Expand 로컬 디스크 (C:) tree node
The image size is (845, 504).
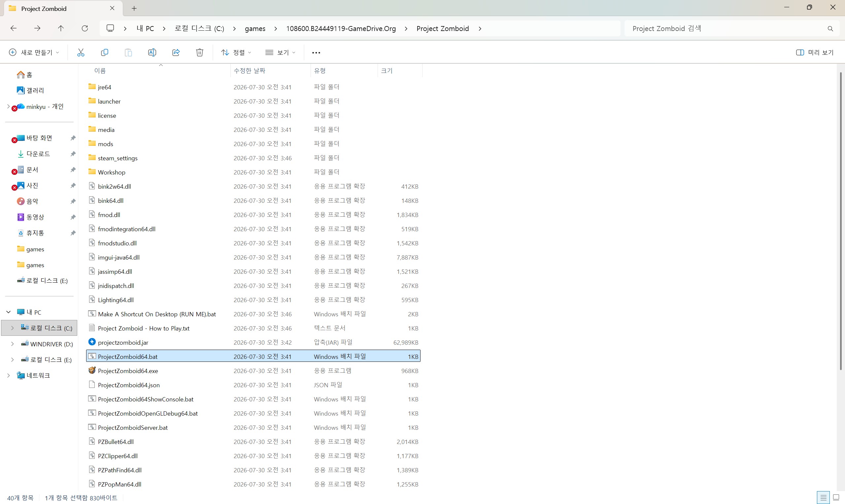tap(12, 328)
